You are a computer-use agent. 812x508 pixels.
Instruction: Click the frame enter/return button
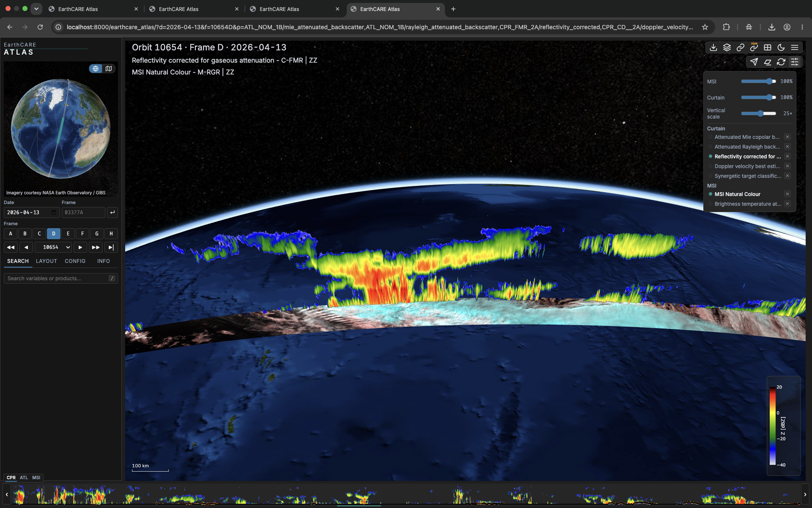[112, 213]
